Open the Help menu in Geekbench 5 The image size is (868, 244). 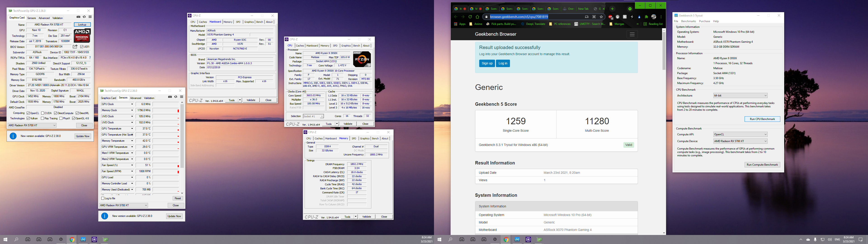[x=716, y=21]
